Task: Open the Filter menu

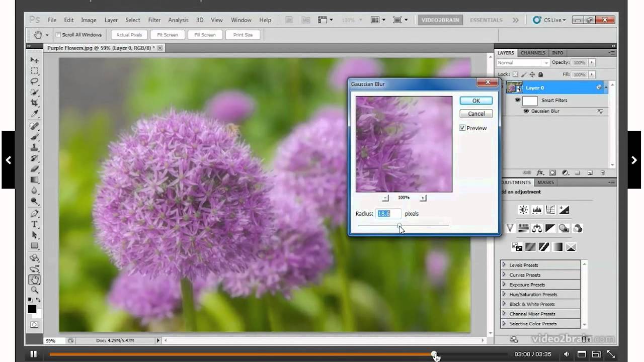Action: pos(154,20)
